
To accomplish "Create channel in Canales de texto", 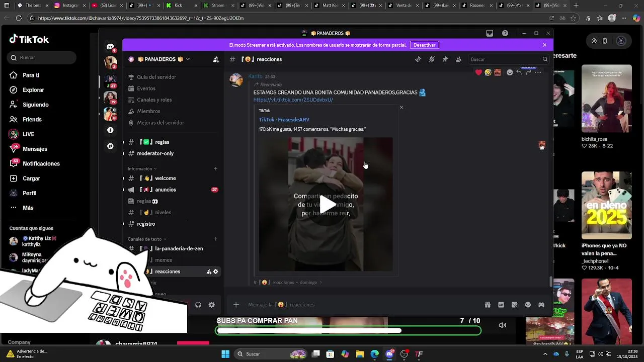I will coord(216,239).
